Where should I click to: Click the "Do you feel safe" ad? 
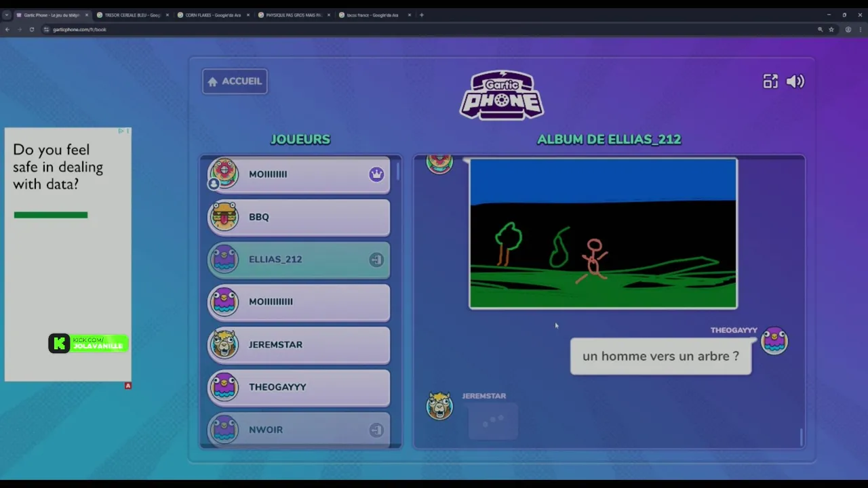pyautogui.click(x=68, y=254)
